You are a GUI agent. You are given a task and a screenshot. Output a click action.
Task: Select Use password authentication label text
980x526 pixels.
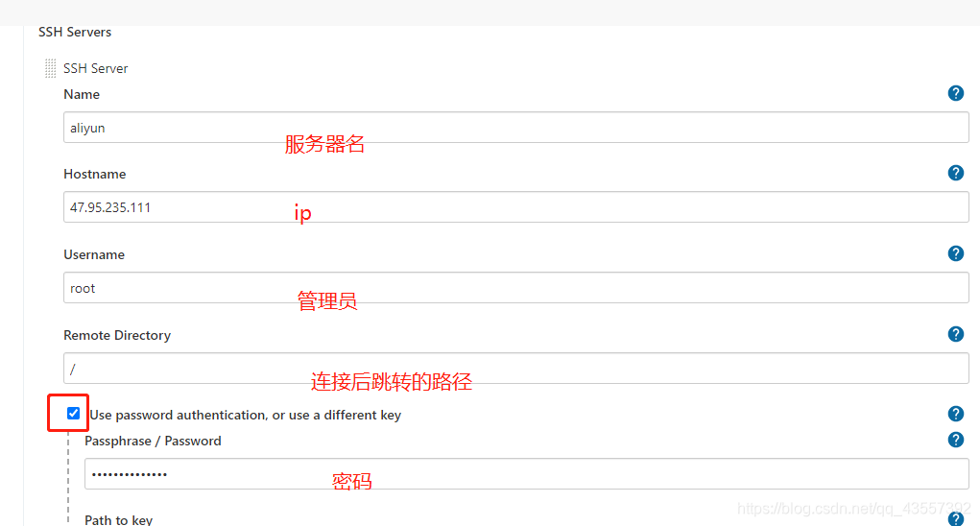pyautogui.click(x=245, y=415)
